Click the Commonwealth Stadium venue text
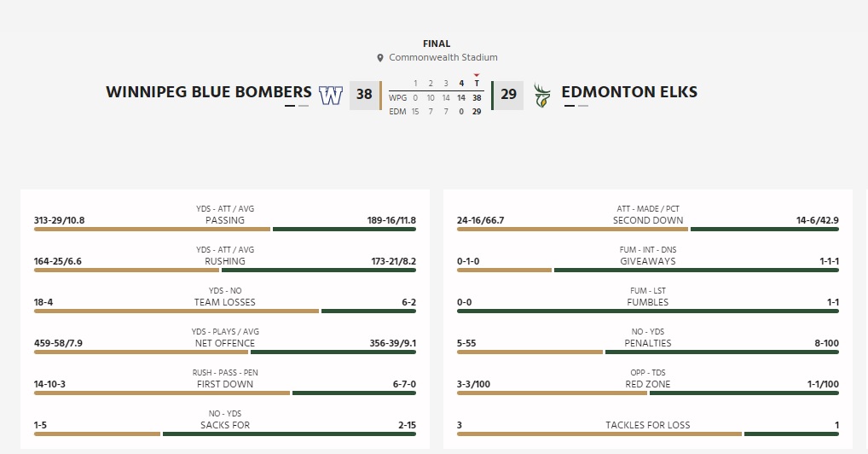Screen dimensions: 868x454 (443, 57)
